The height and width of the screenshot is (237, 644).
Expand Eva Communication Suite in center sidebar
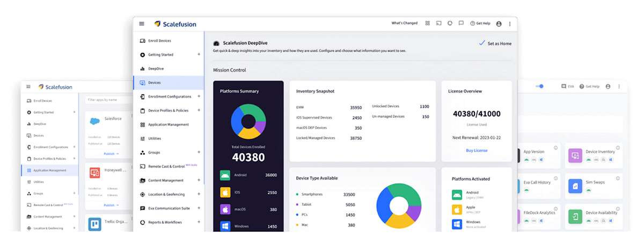[x=199, y=208]
